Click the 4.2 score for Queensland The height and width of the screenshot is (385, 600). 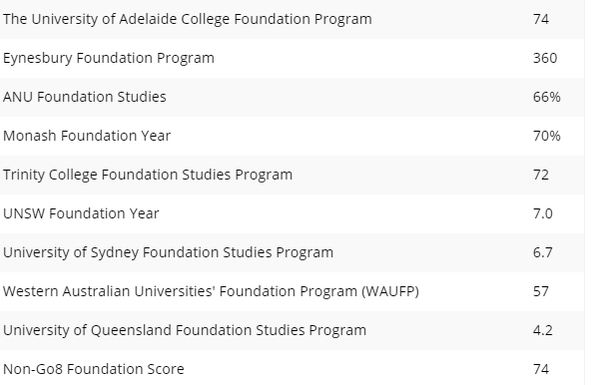(543, 330)
